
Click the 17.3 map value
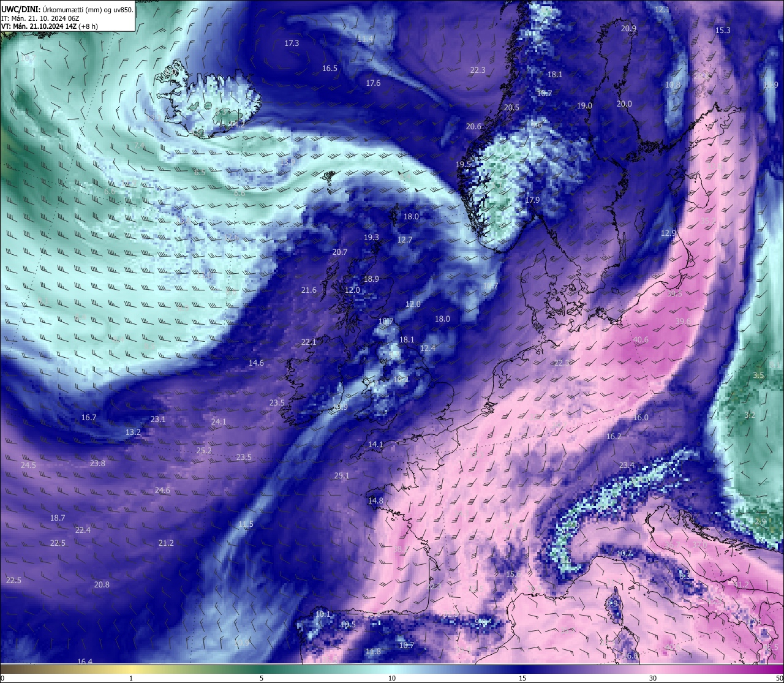[x=292, y=43]
